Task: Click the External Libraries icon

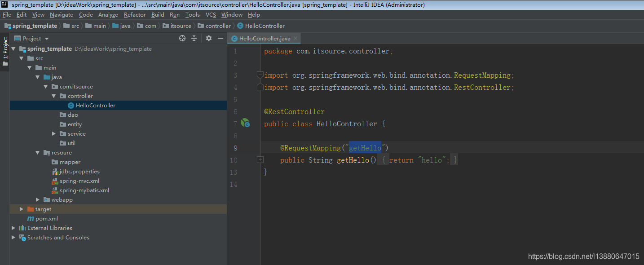Action: tap(22, 228)
